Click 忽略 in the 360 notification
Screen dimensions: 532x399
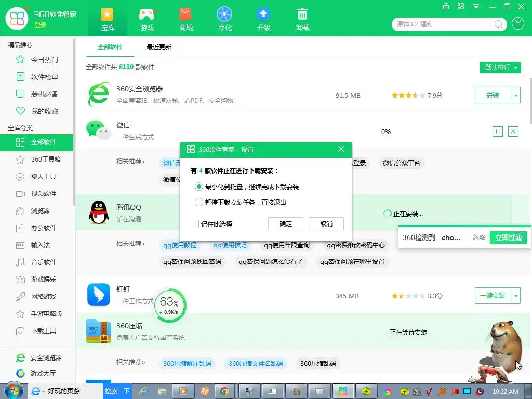click(478, 237)
